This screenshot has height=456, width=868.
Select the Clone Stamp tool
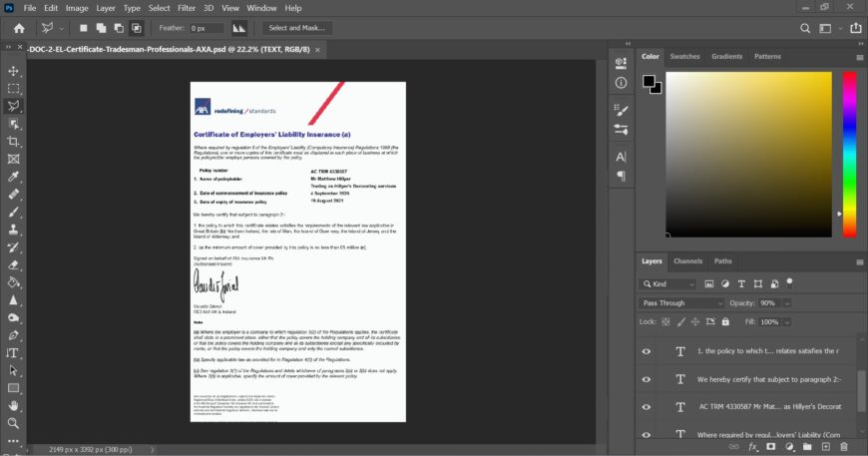coord(13,229)
